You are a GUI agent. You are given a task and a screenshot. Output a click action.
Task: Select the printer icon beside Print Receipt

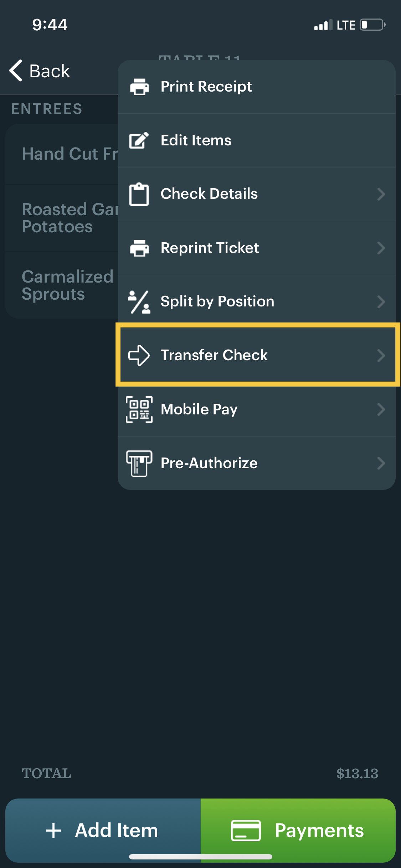[139, 86]
